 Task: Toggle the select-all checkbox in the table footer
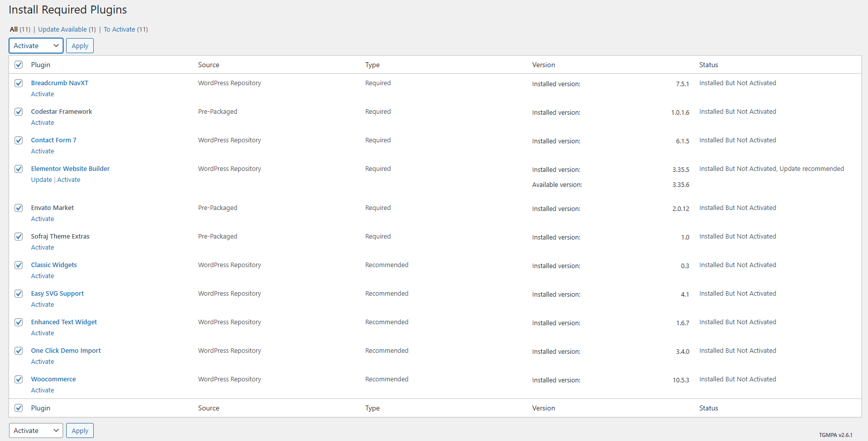pyautogui.click(x=19, y=408)
